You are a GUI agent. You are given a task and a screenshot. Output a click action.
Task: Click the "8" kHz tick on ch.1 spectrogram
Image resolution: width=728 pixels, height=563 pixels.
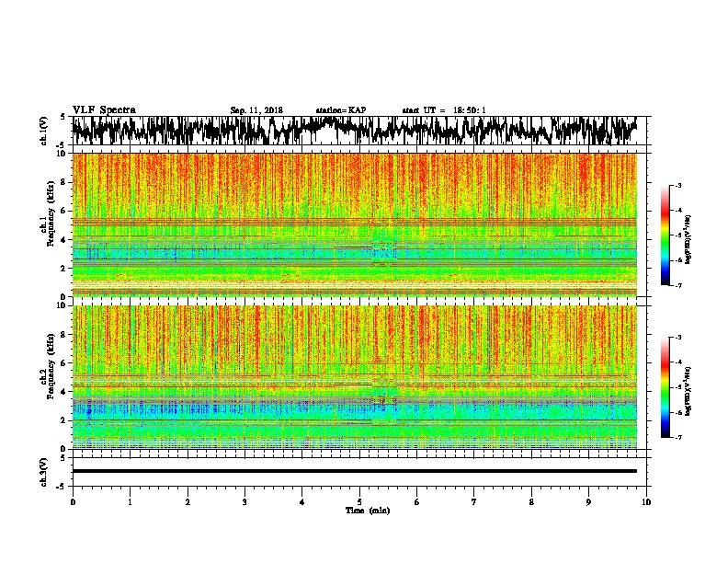click(x=64, y=182)
